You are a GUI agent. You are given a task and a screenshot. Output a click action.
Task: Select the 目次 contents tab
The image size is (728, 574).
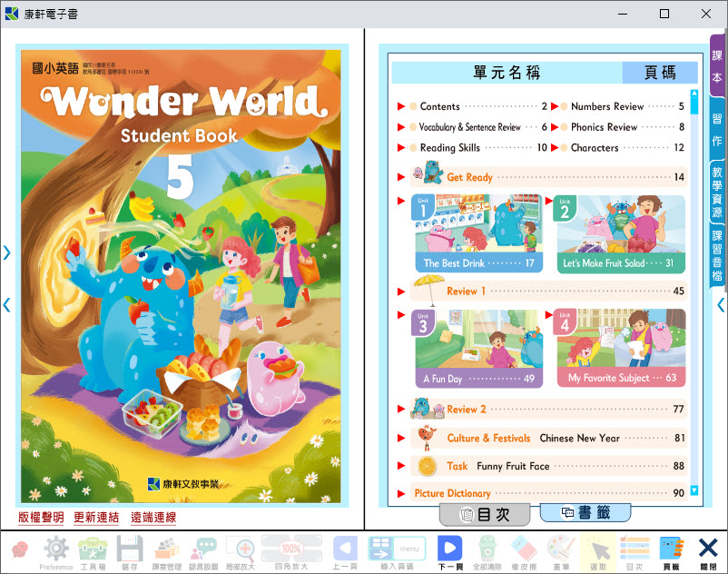(485, 515)
